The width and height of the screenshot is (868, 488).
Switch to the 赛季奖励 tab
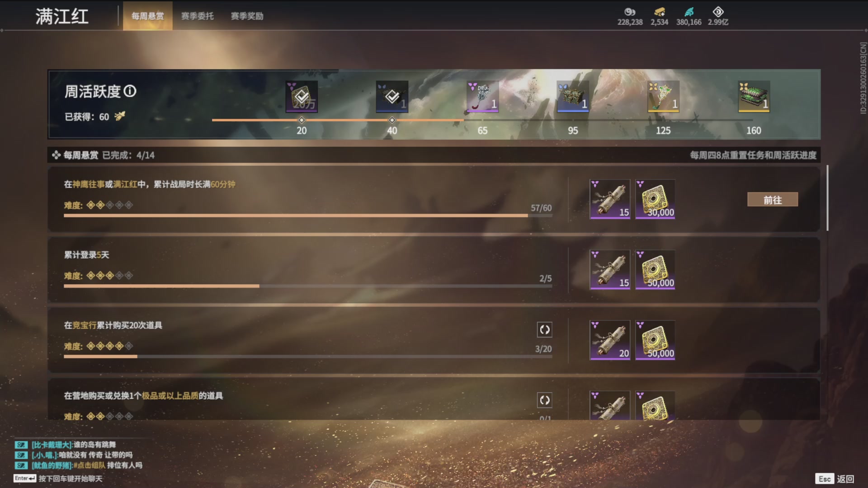(247, 16)
